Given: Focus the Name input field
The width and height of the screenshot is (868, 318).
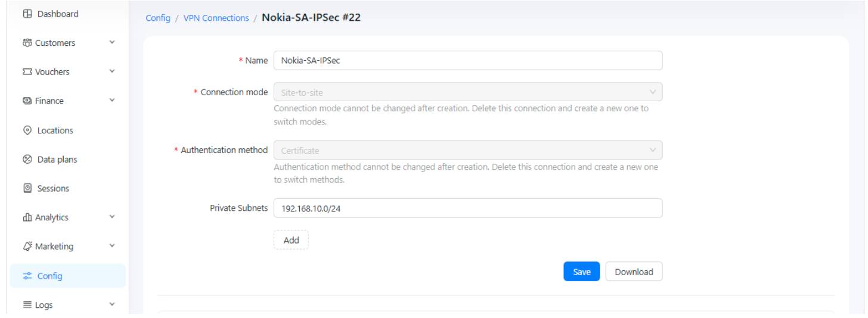Looking at the screenshot, I should pos(468,60).
